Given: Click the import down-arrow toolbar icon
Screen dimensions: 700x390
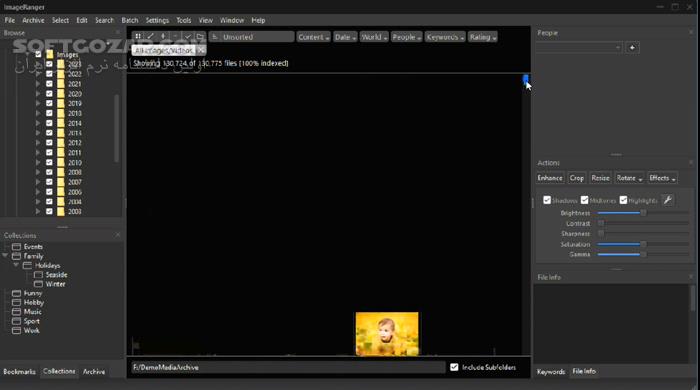Looking at the screenshot, I should click(163, 37).
